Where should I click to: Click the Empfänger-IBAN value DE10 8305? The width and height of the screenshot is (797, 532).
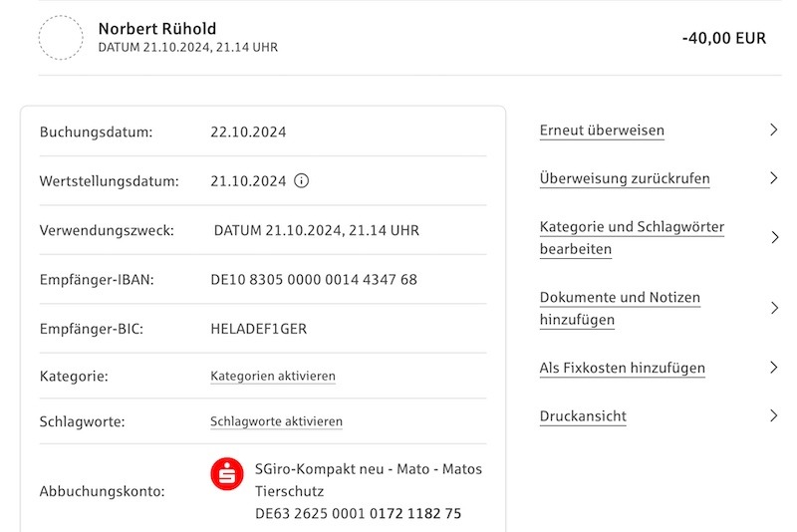(314, 280)
